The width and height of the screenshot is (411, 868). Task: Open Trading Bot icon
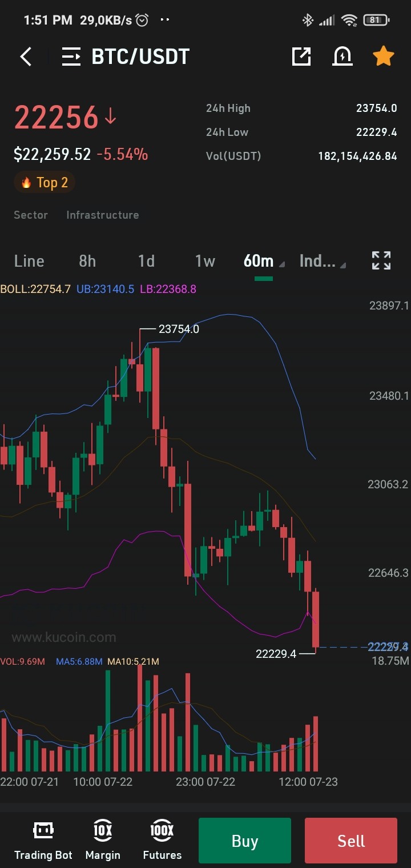click(43, 840)
